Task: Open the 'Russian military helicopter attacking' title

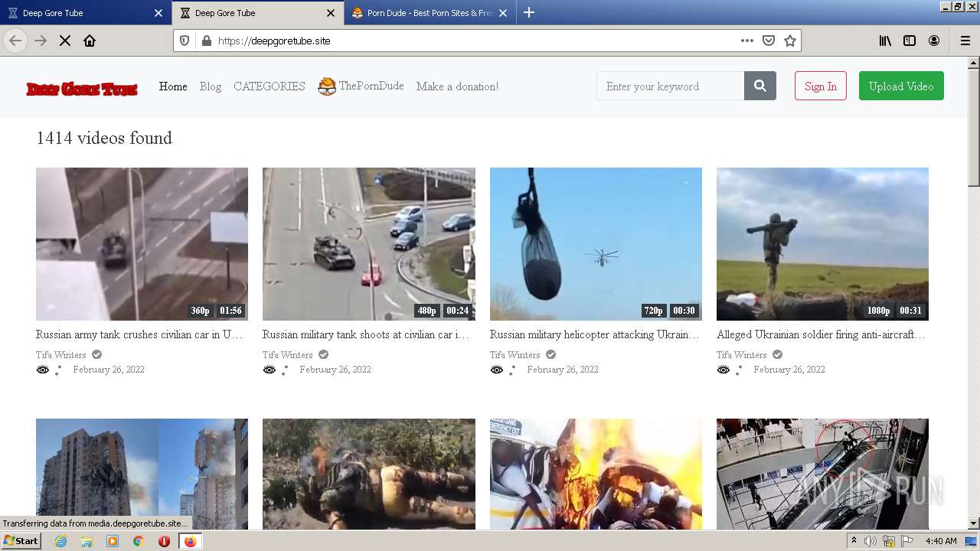Action: [594, 334]
